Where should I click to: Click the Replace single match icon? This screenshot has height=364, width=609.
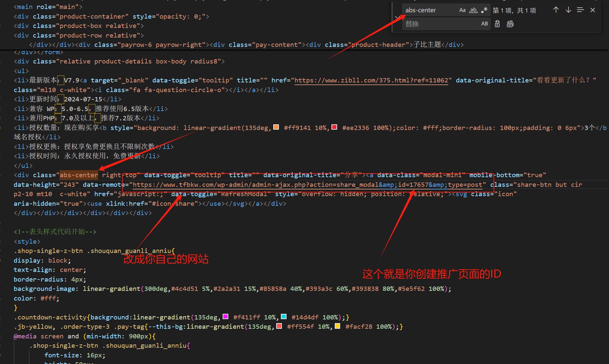pyautogui.click(x=497, y=24)
